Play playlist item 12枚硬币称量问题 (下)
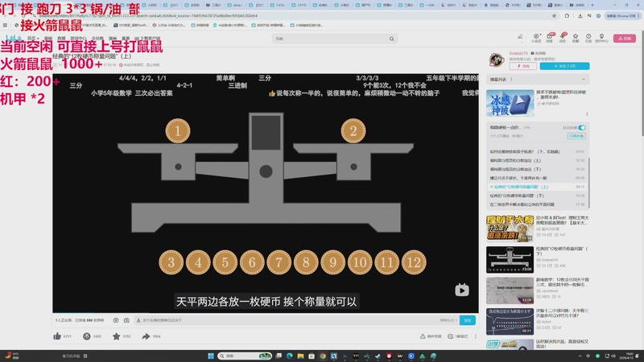Viewport: 644px width, 362px height. pos(538,195)
